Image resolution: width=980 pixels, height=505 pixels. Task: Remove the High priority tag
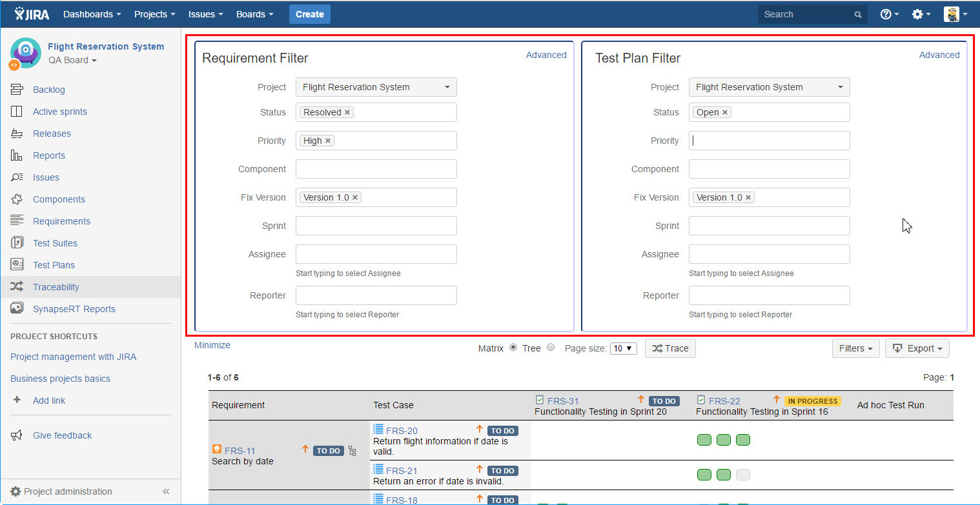click(x=328, y=141)
